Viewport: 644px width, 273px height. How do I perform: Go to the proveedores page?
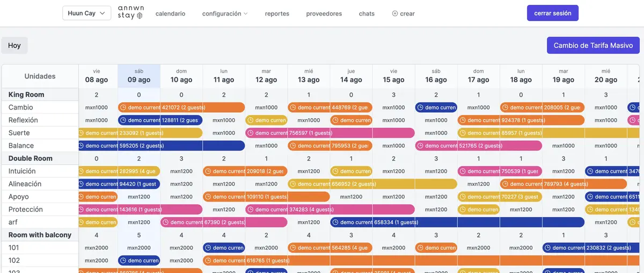tap(324, 13)
